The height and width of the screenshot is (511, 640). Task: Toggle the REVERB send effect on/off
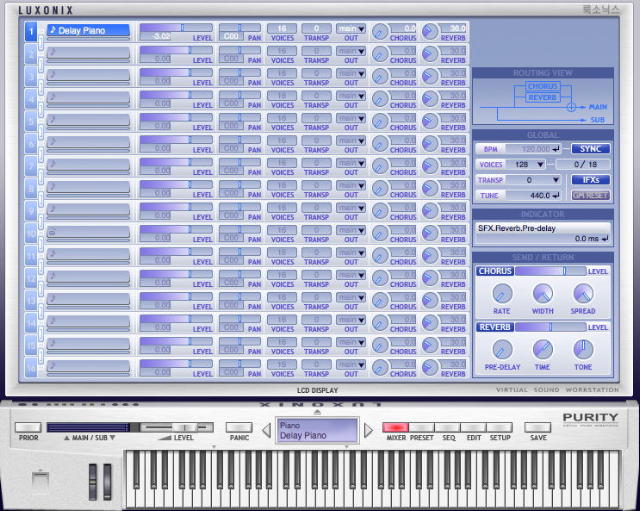point(495,327)
